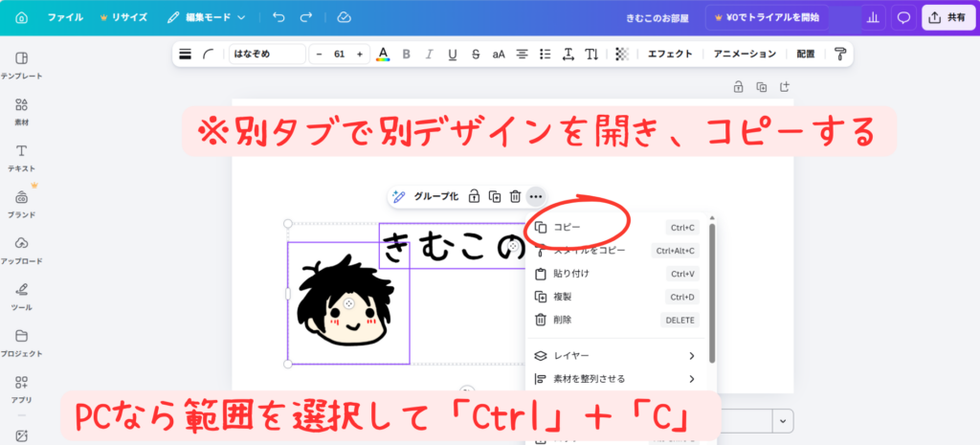The height and width of the screenshot is (445, 980).
Task: Open the border style lines icon
Action: 185,54
